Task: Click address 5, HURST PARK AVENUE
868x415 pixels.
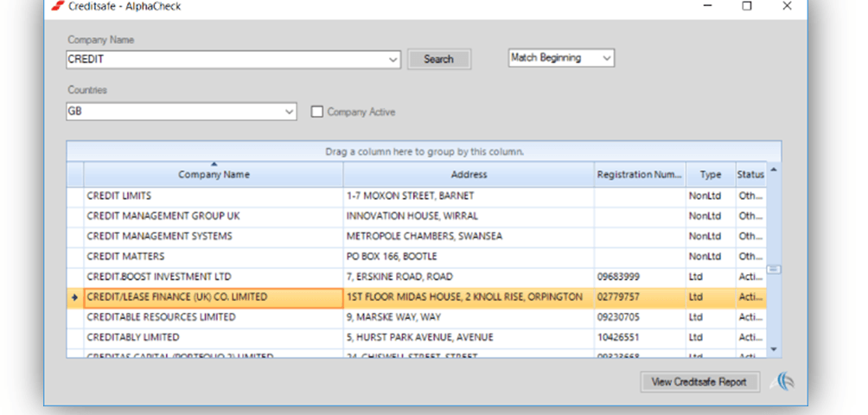Action: coord(419,337)
